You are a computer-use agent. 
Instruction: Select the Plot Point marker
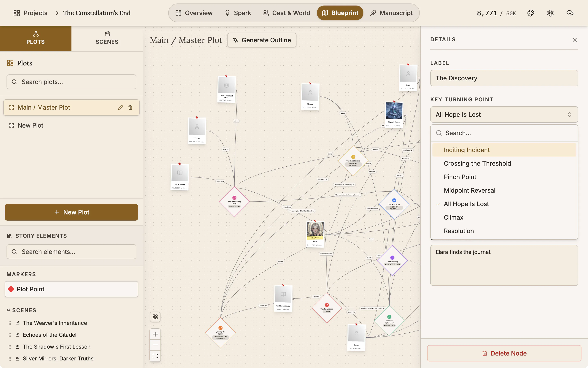click(71, 289)
